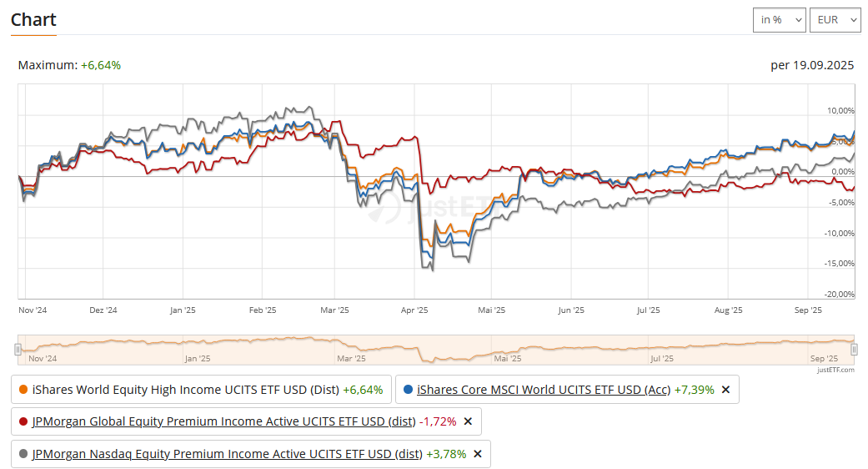Click blue dot beside iShares Core MSCI World

coord(408,390)
